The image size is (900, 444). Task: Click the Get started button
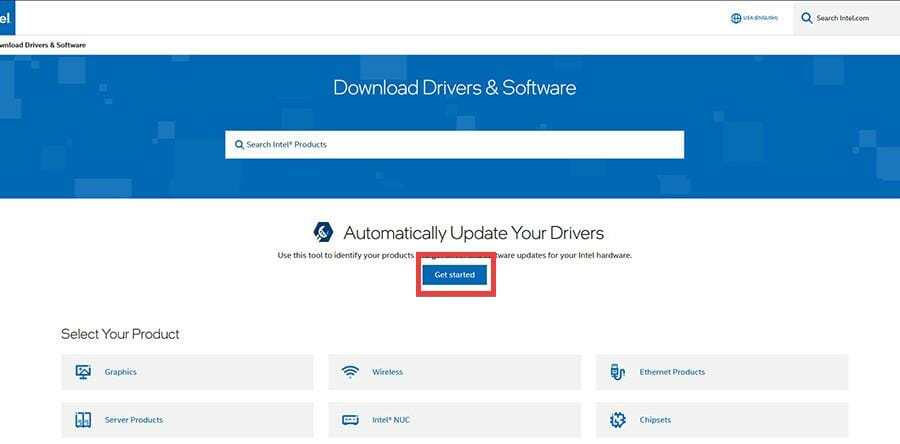tap(455, 275)
